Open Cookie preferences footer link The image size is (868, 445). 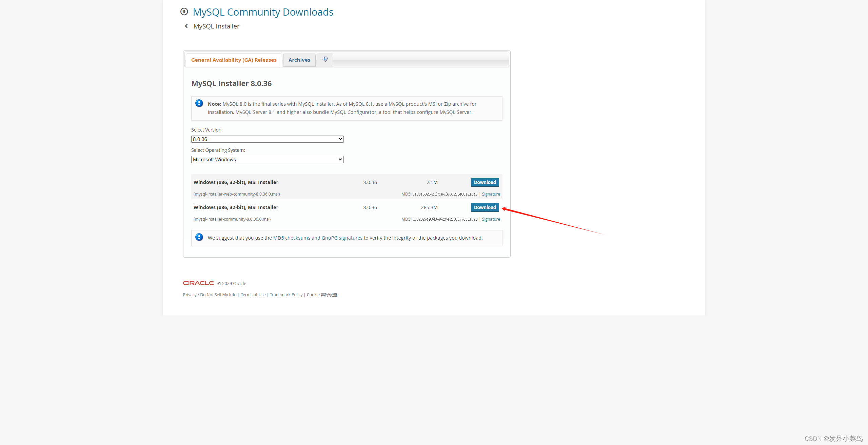(x=322, y=295)
